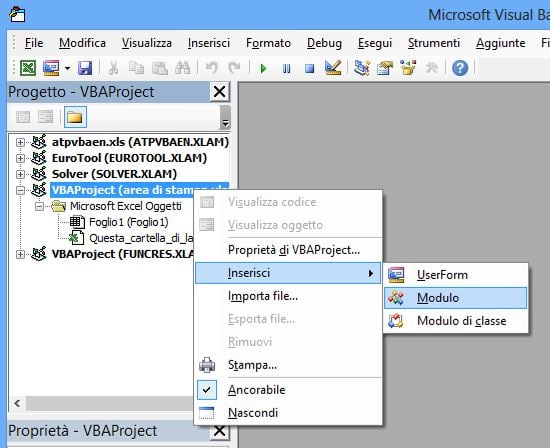Choose Importa file... in context menu
Viewport: 550px width, 448px height.
(288, 296)
